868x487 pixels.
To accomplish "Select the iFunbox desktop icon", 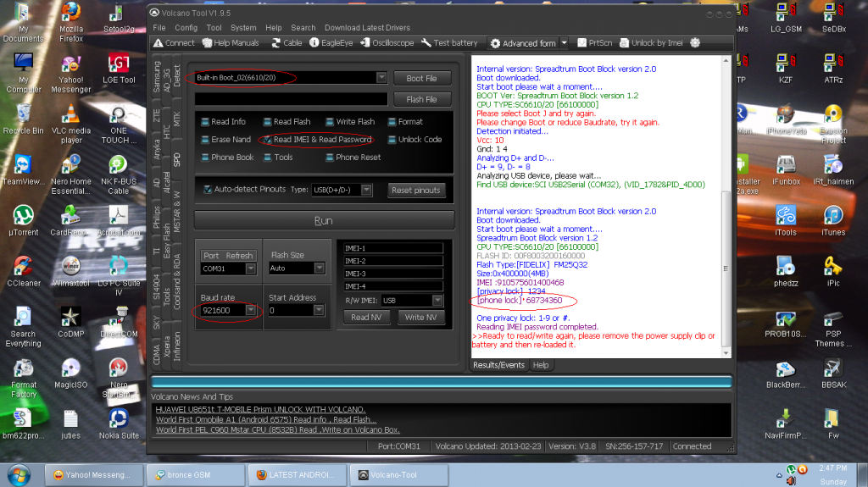I will [786, 170].
